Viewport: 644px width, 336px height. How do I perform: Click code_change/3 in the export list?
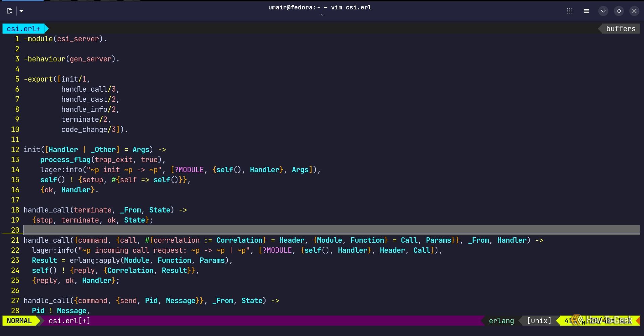[x=89, y=130]
